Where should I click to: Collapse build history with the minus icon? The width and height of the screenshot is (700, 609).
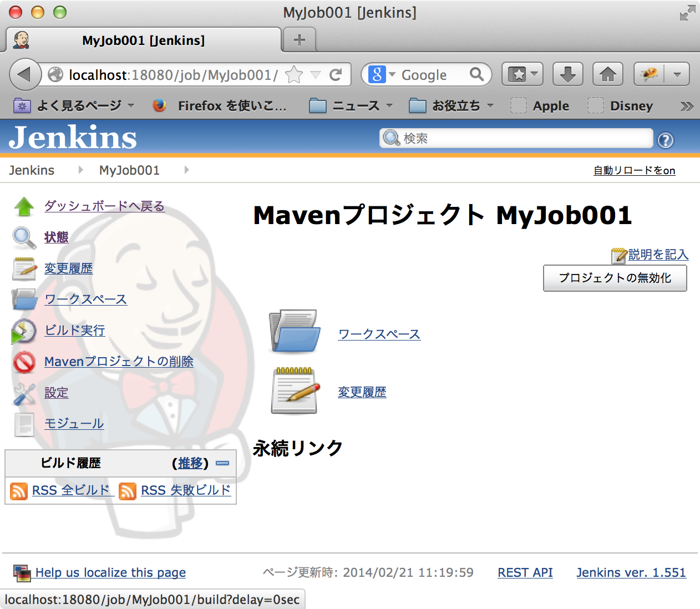click(x=222, y=463)
